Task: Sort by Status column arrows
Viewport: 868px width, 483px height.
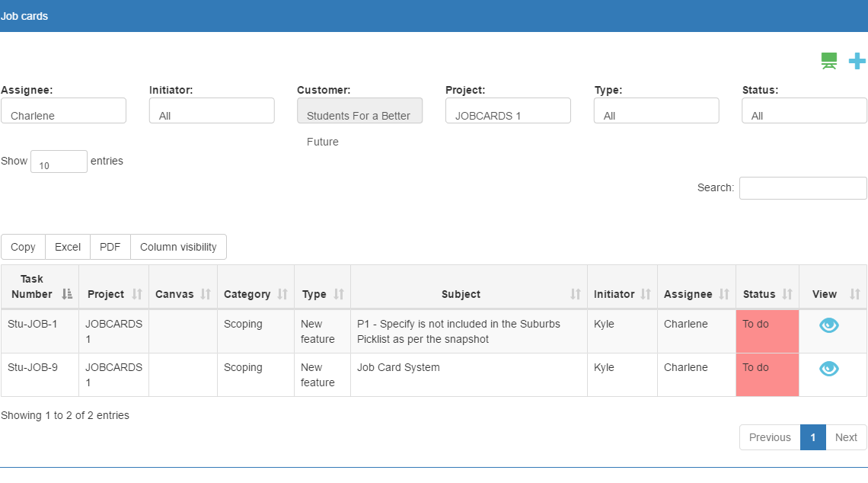Action: pyautogui.click(x=787, y=294)
